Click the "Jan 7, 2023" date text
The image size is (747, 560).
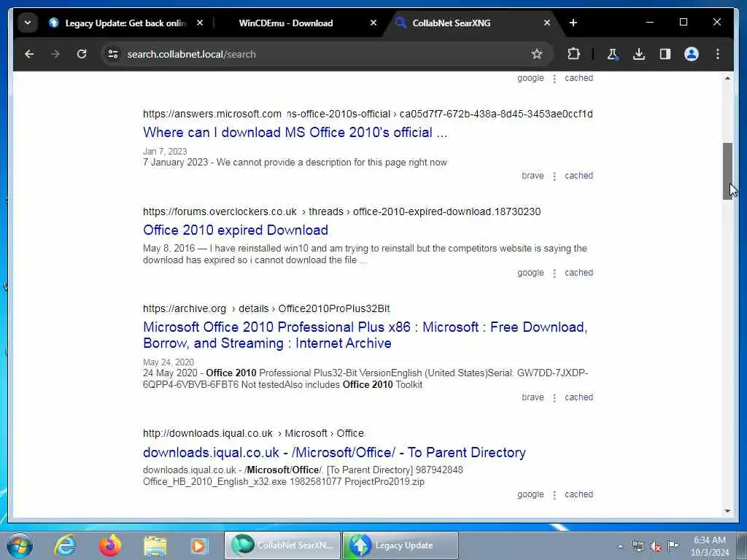coord(165,152)
